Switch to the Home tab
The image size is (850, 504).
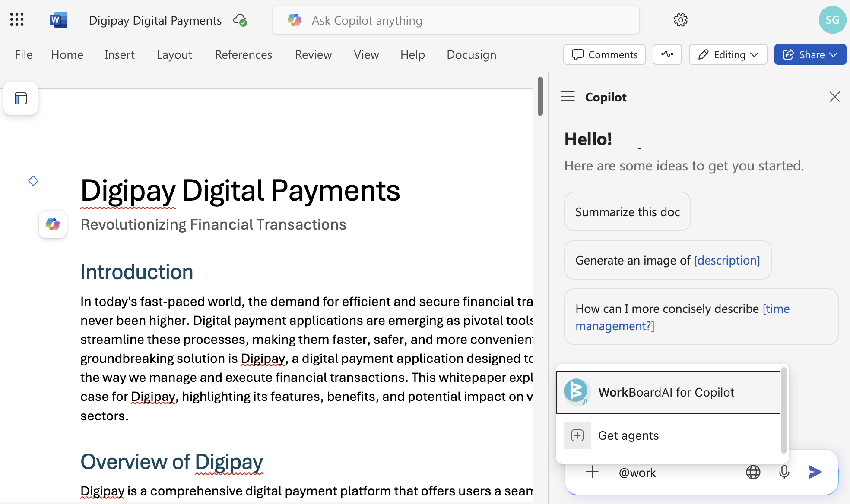coord(67,54)
